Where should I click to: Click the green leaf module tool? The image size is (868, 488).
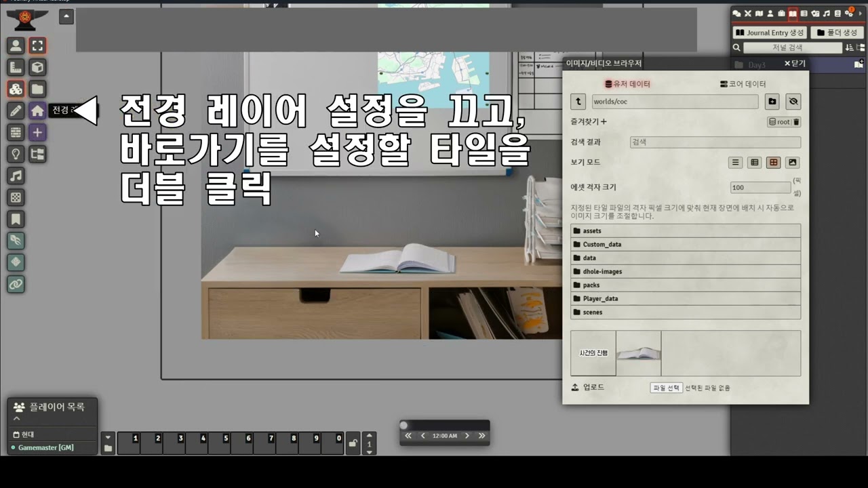click(x=16, y=241)
